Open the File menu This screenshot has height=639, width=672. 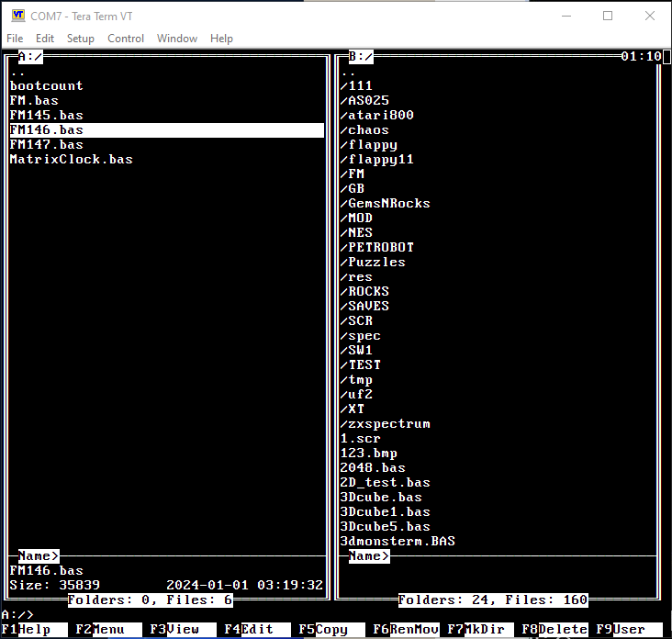click(x=15, y=39)
